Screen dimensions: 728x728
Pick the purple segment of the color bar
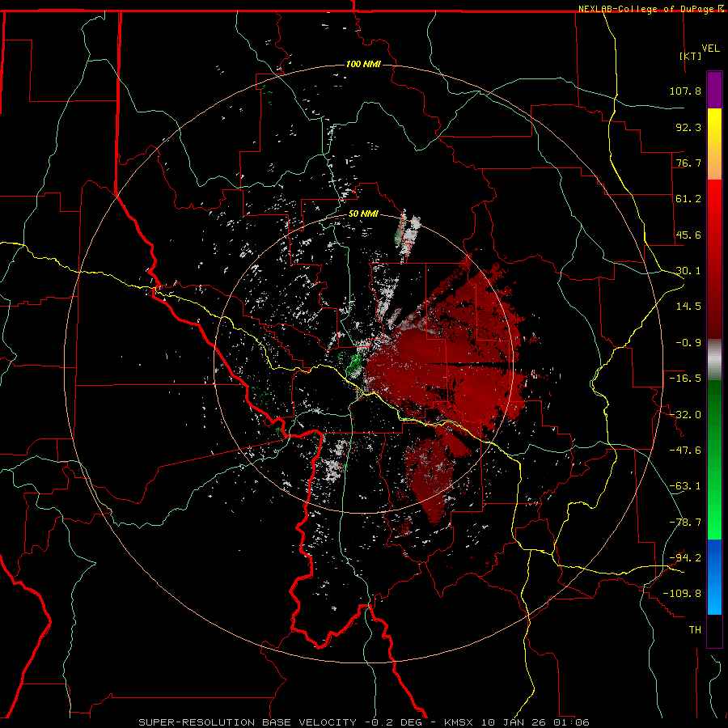(714, 90)
